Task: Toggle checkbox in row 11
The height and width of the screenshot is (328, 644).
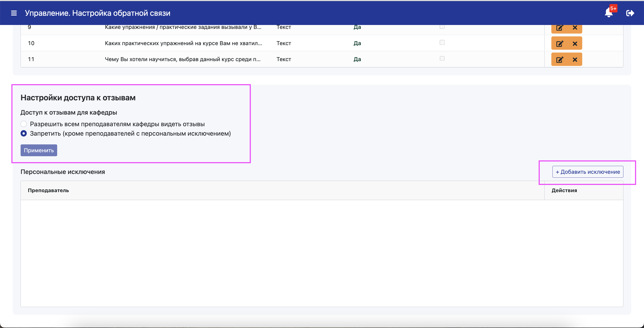Action: pyautogui.click(x=442, y=59)
